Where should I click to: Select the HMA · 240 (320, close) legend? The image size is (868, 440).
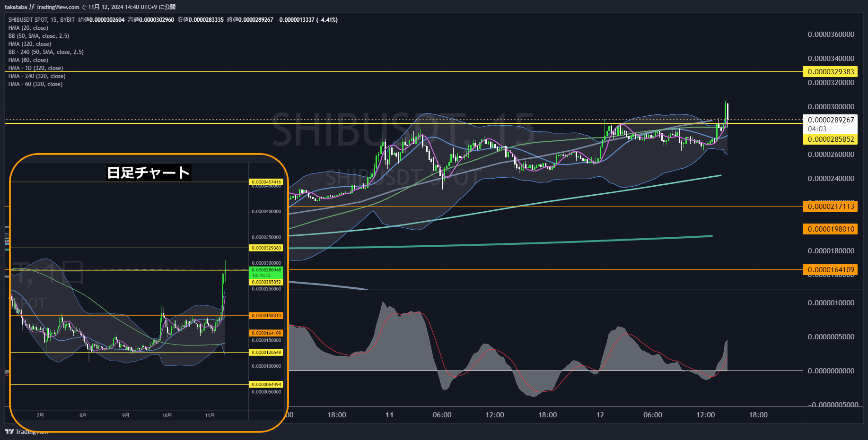tap(37, 76)
